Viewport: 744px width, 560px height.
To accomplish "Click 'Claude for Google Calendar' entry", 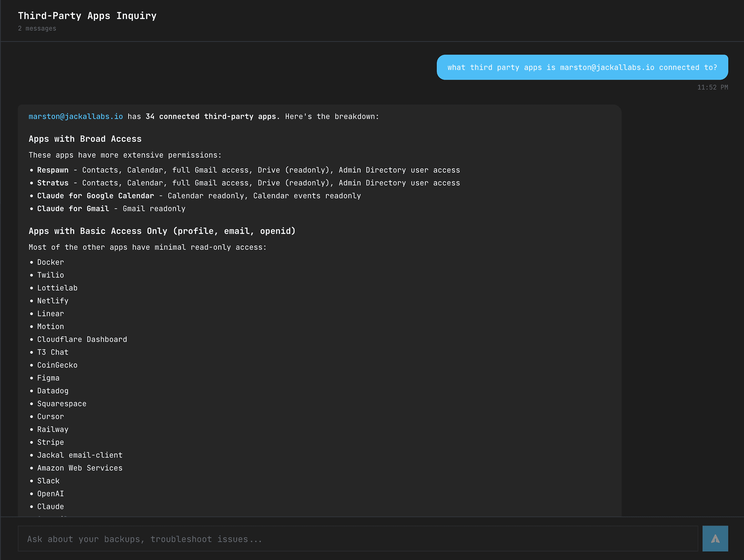I will (95, 196).
